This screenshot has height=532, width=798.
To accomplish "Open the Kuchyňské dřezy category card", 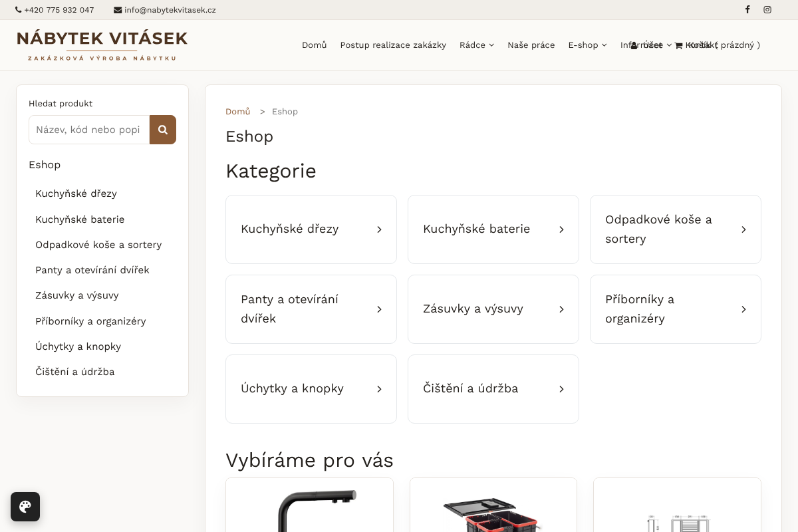I will click(x=311, y=229).
